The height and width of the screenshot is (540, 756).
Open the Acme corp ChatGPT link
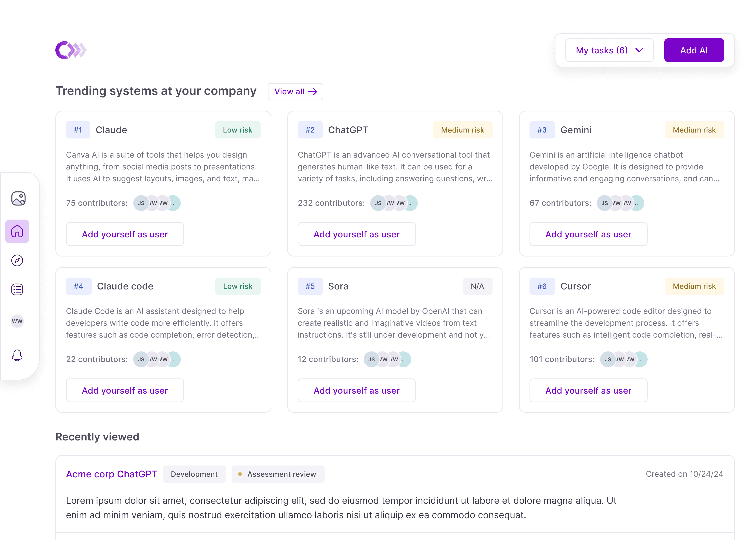(x=111, y=474)
